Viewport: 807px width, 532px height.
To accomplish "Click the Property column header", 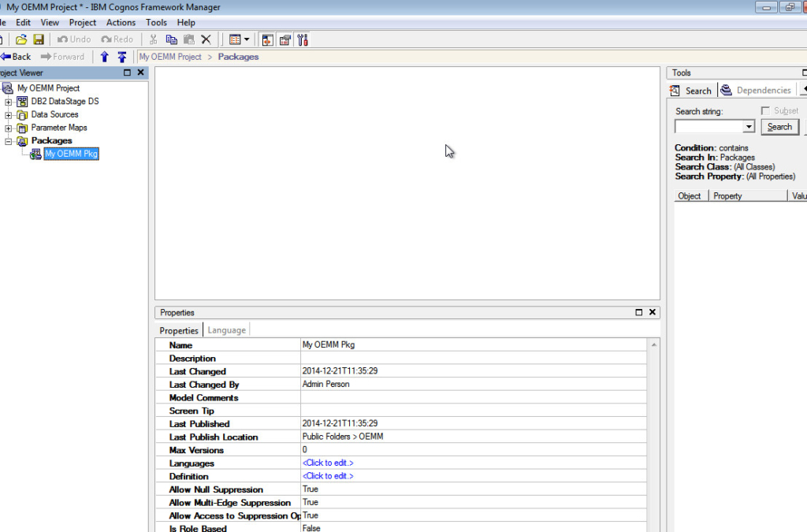I will coord(748,196).
